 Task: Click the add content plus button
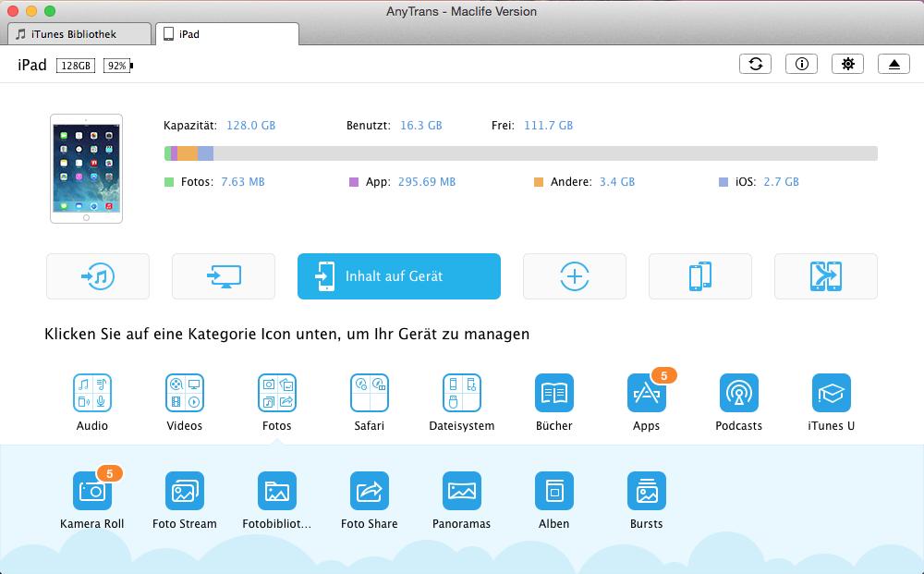tap(575, 276)
